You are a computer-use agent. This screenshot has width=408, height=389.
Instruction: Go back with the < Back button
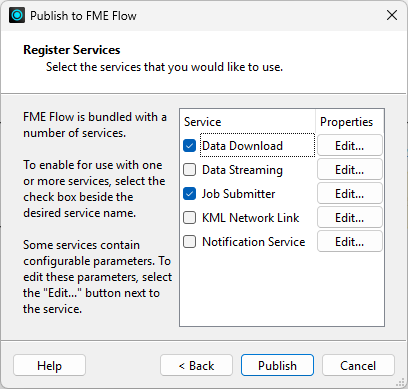pos(196,365)
